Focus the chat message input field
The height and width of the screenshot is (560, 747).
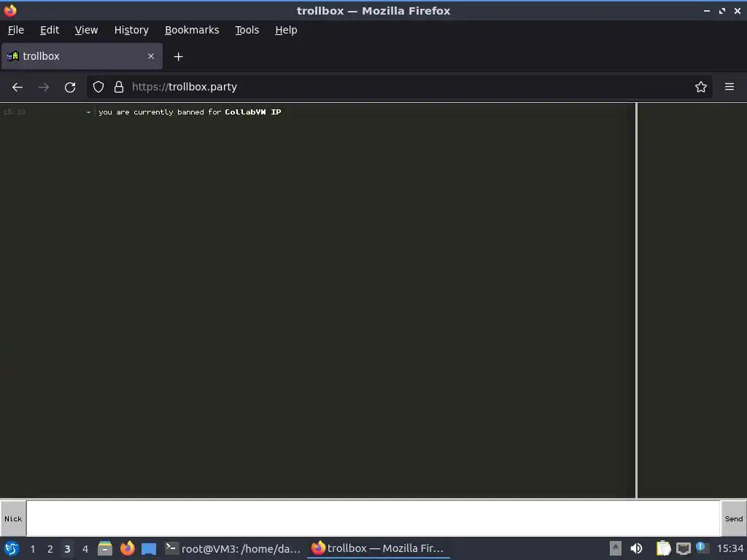(373, 518)
